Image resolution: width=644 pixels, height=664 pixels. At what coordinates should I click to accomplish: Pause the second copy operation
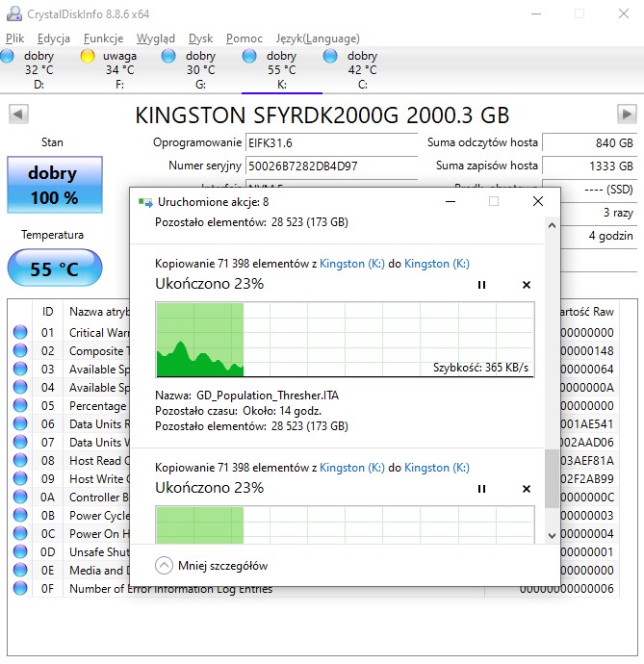[481, 489]
